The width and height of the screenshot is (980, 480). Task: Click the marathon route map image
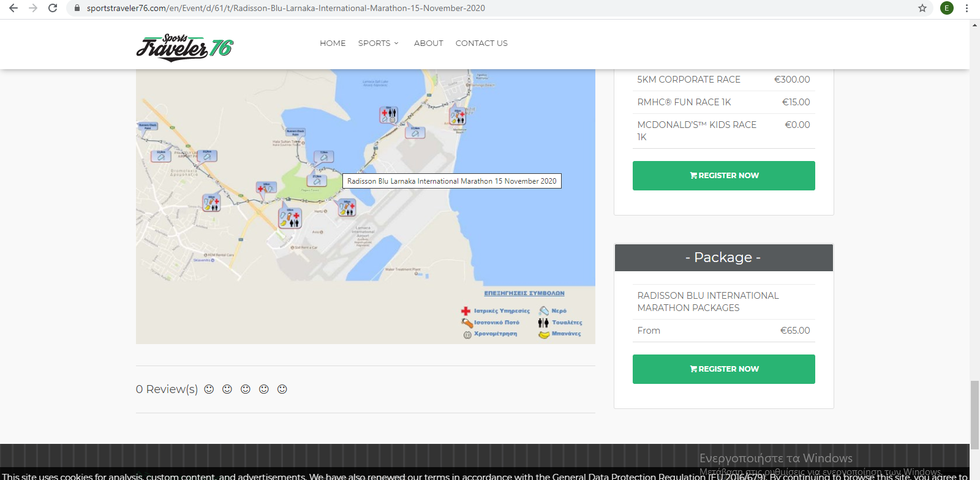click(x=366, y=206)
